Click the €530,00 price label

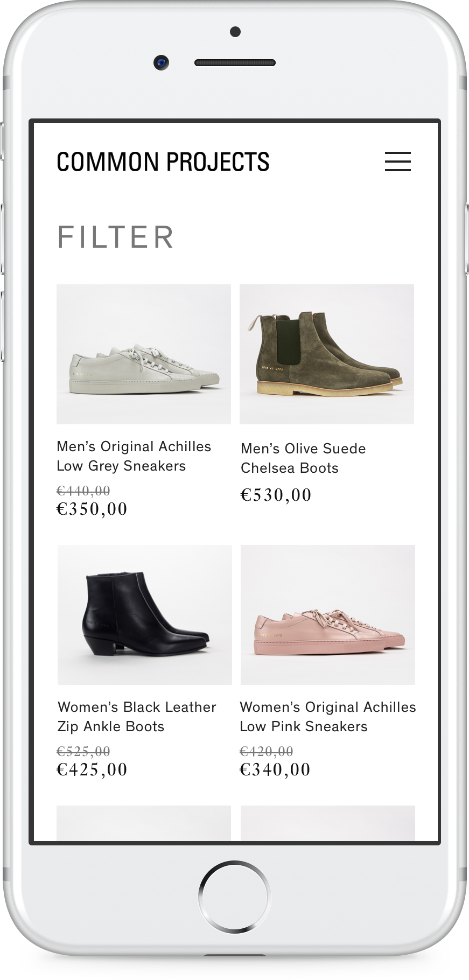tap(276, 495)
